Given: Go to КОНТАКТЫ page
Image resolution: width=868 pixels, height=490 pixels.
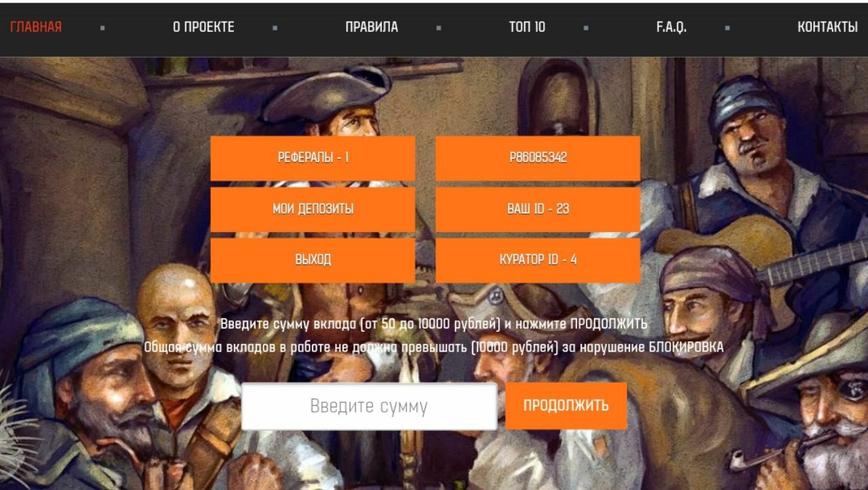Looking at the screenshot, I should (827, 27).
